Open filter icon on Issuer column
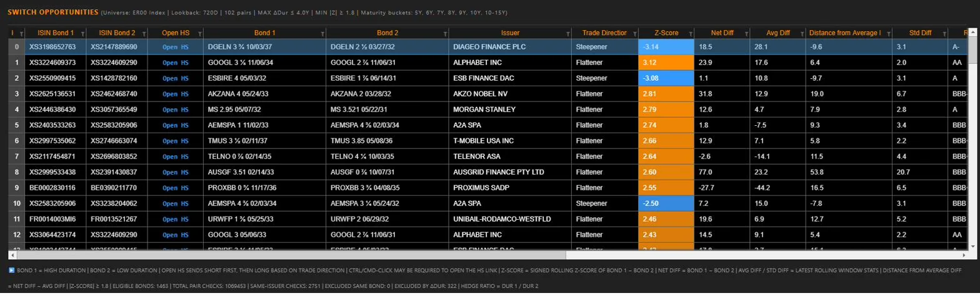This screenshot has height=298, width=980. [567, 33]
